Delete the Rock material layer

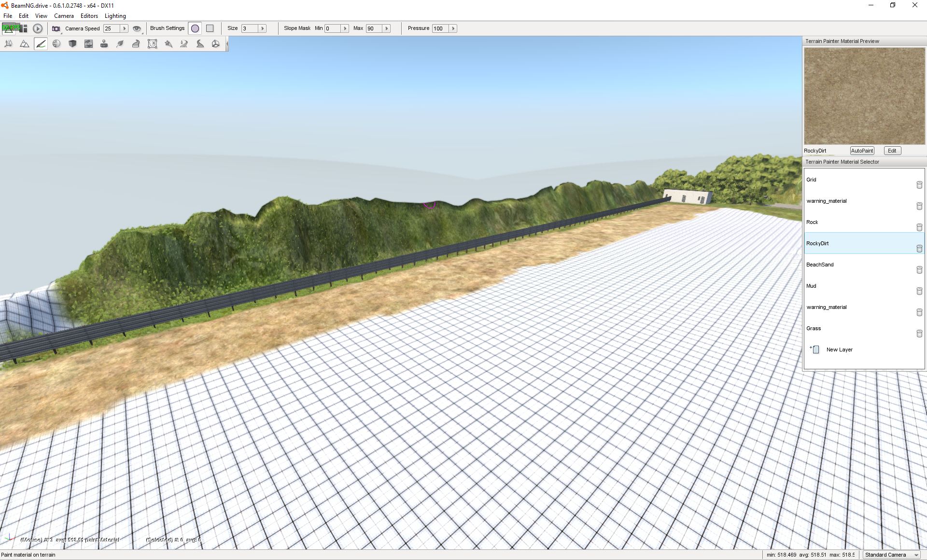(x=919, y=227)
